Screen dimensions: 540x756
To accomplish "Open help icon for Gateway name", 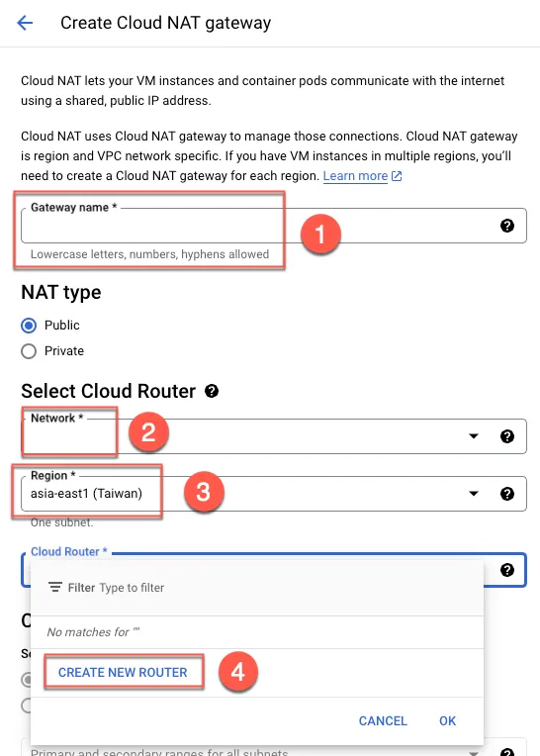I will (506, 226).
